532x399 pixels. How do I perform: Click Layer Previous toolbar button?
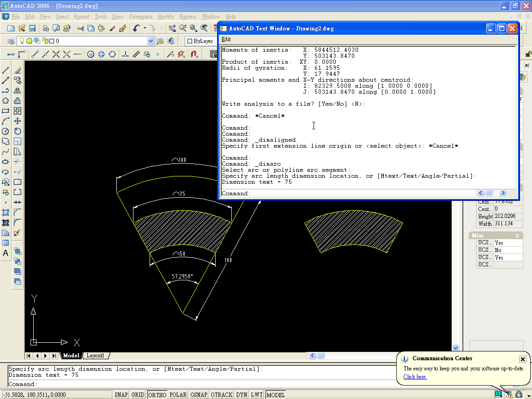point(171,41)
